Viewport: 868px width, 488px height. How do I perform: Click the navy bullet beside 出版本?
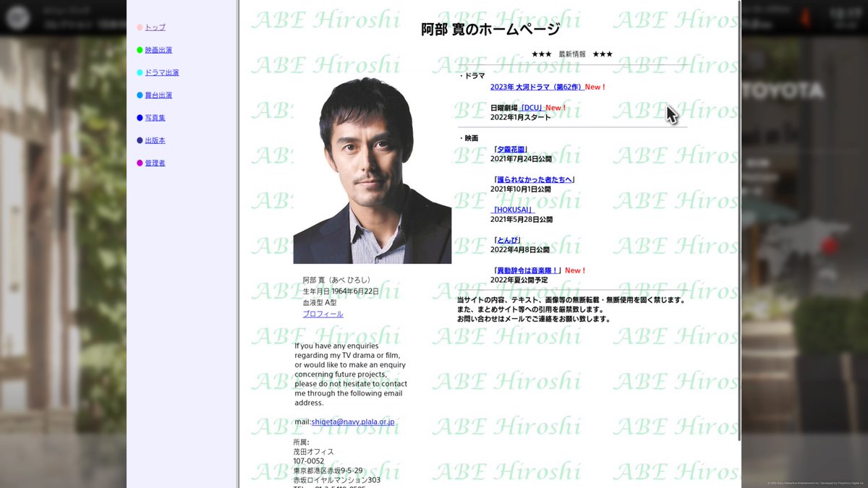pos(140,140)
